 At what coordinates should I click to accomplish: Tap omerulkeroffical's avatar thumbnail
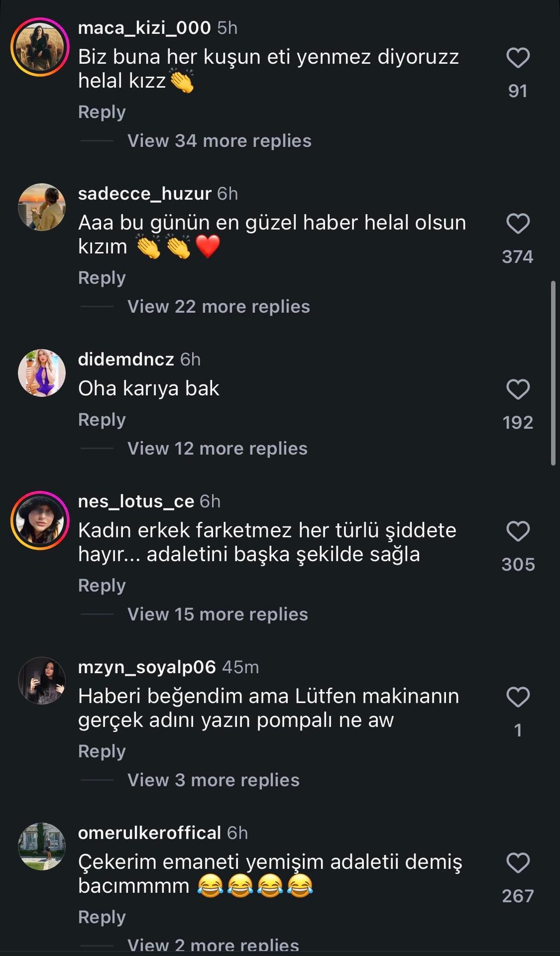[x=41, y=847]
